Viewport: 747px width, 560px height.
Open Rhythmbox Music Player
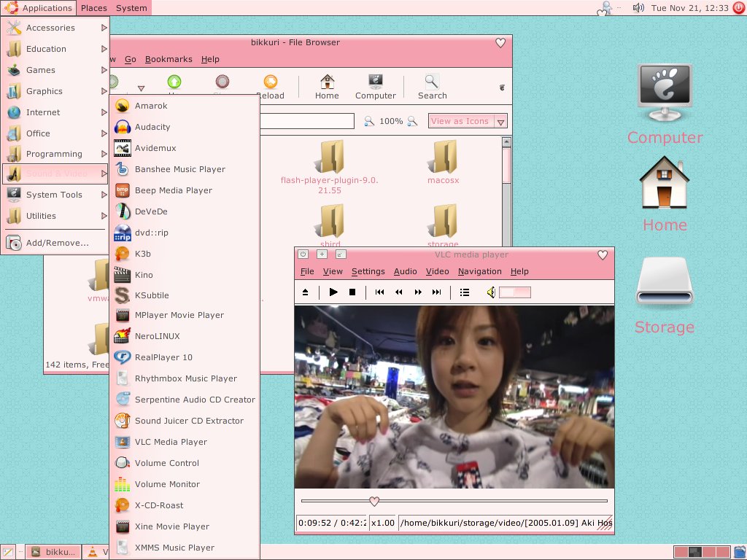pyautogui.click(x=185, y=378)
